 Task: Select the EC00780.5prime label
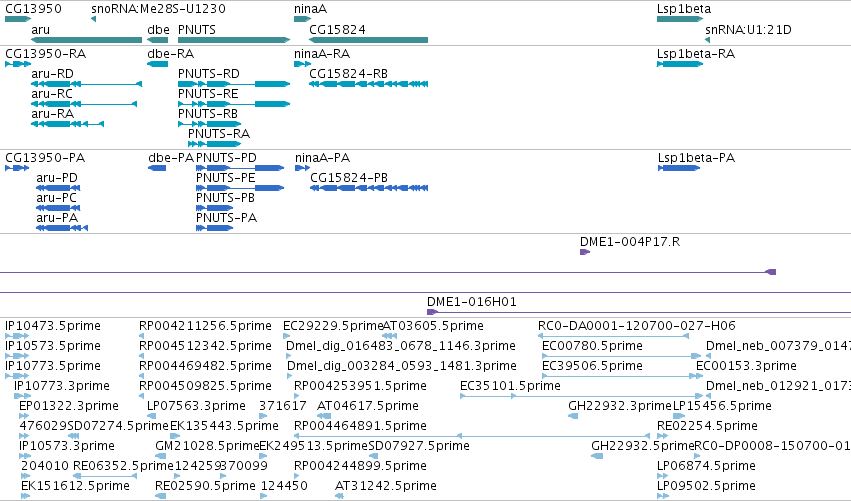593,346
